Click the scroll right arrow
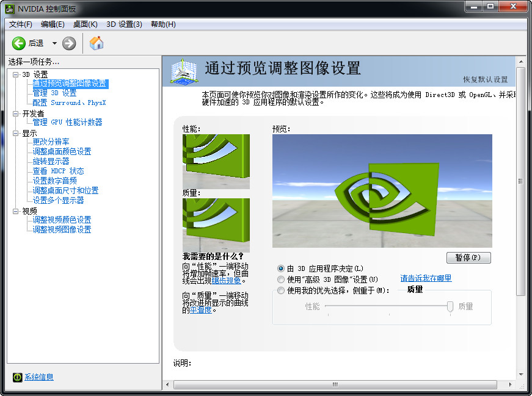The image size is (532, 396). [510, 384]
